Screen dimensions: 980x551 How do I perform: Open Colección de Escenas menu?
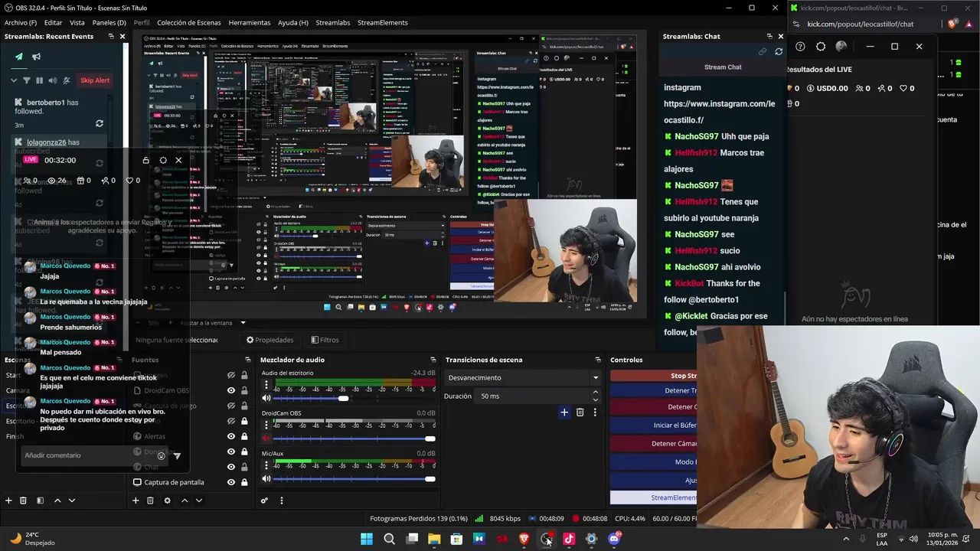pyautogui.click(x=189, y=22)
